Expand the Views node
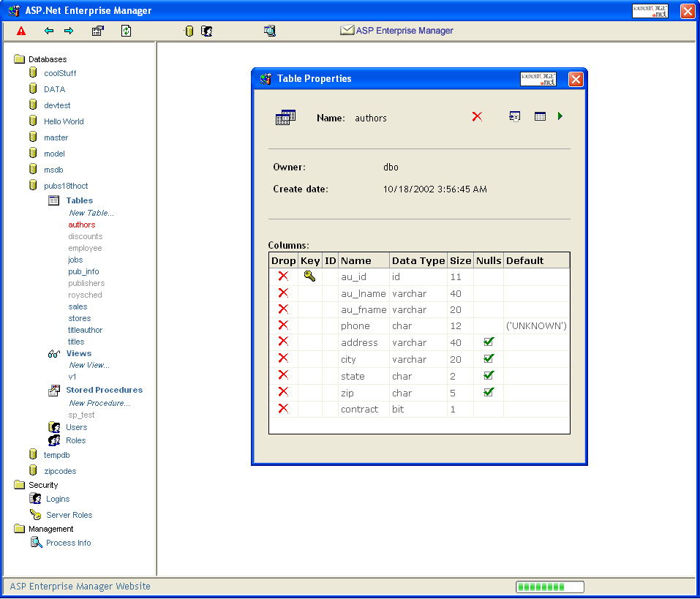The height and width of the screenshot is (599, 700). tap(79, 353)
